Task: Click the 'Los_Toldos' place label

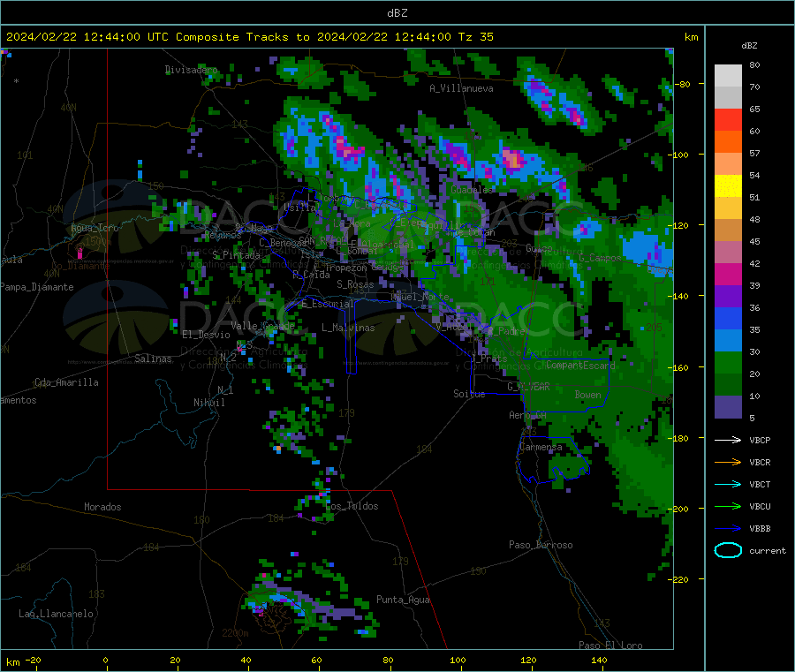Action: click(352, 506)
